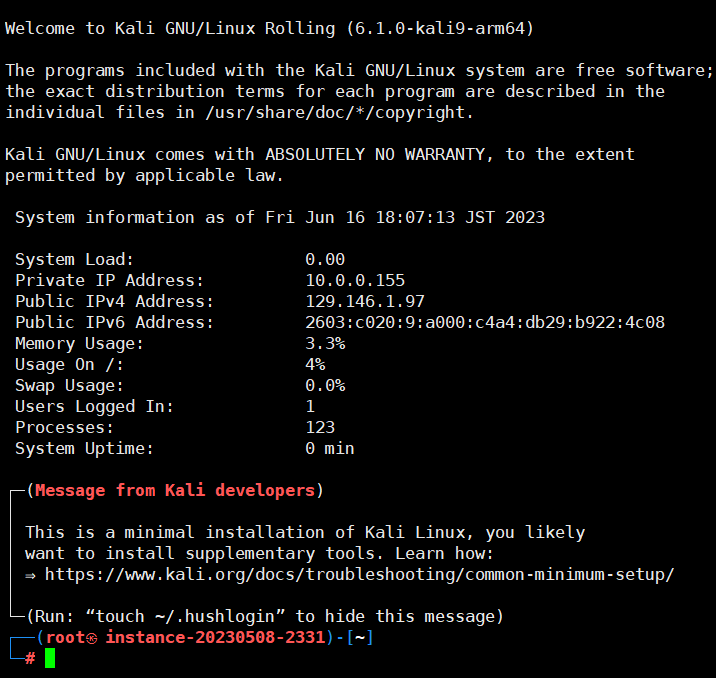Select the instance-20230508-2331 hostname text
The height and width of the screenshot is (678, 716).
click(216, 637)
